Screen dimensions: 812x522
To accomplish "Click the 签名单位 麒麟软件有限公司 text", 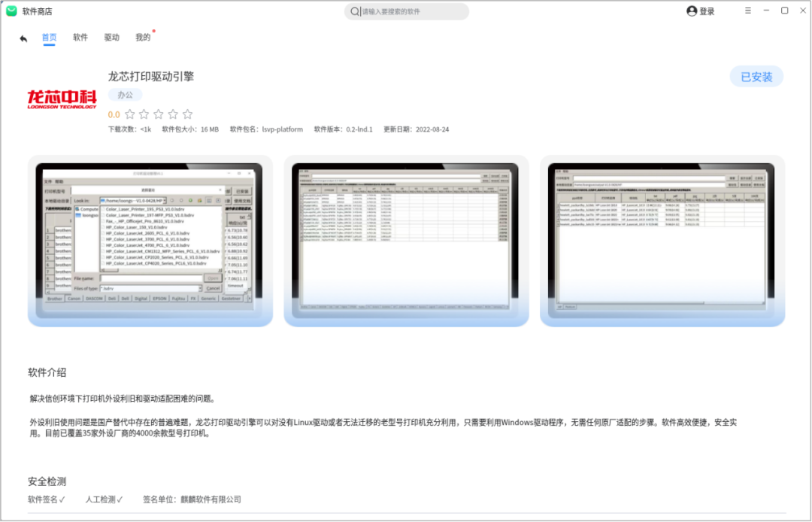I will pyautogui.click(x=192, y=499).
